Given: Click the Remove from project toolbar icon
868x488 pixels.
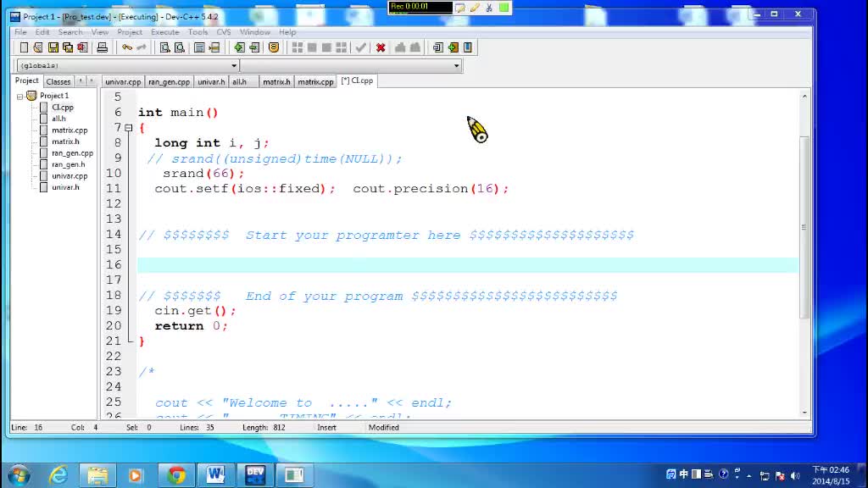Looking at the screenshot, I should 468,47.
